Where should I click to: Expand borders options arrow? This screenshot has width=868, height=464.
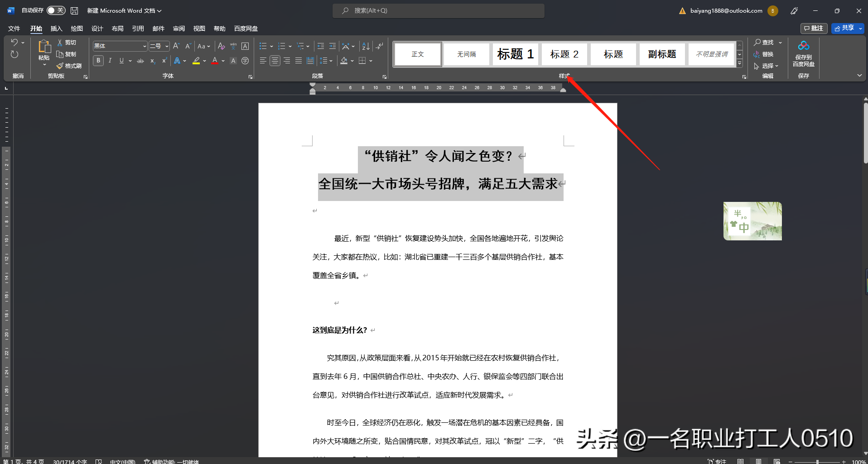click(371, 61)
